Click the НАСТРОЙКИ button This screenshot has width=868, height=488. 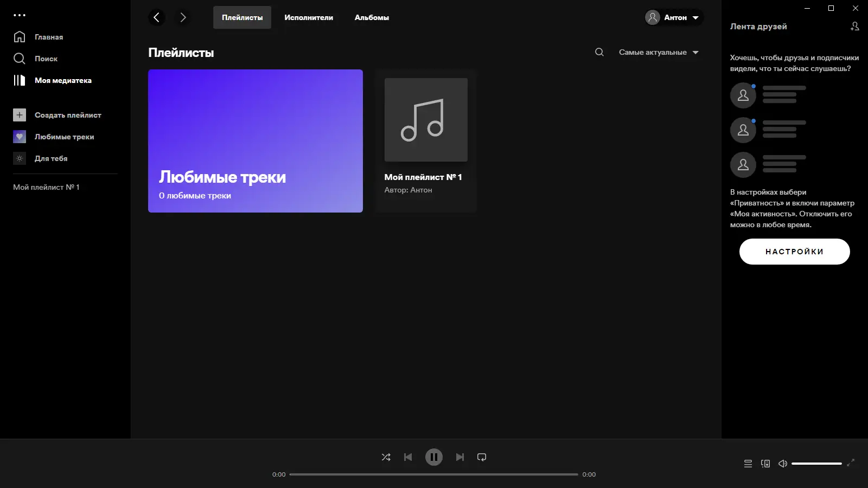point(794,251)
